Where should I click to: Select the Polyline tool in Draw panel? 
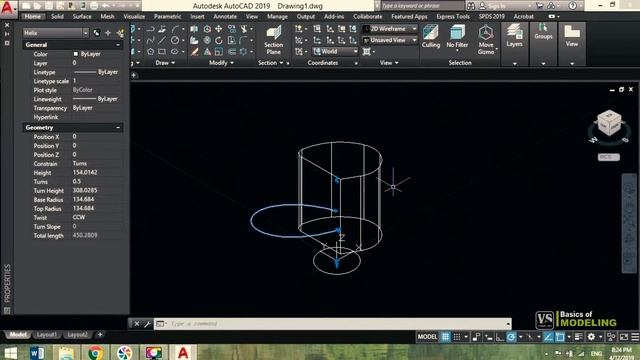tap(150, 29)
